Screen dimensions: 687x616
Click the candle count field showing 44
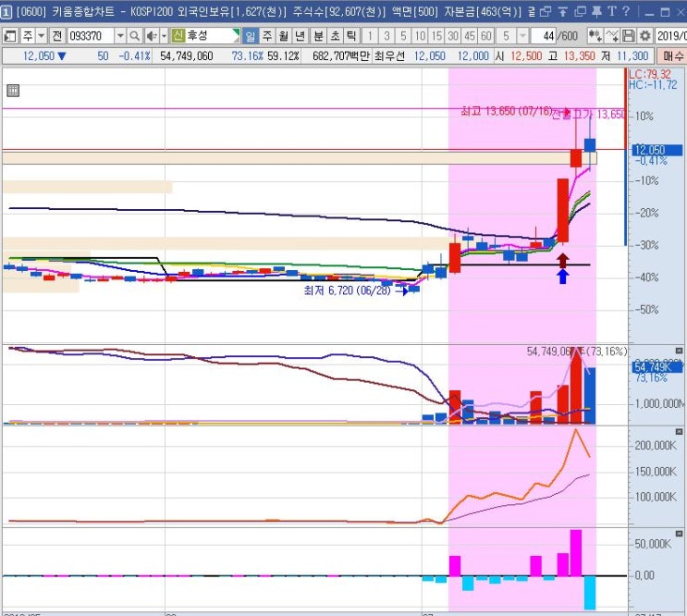pyautogui.click(x=544, y=36)
